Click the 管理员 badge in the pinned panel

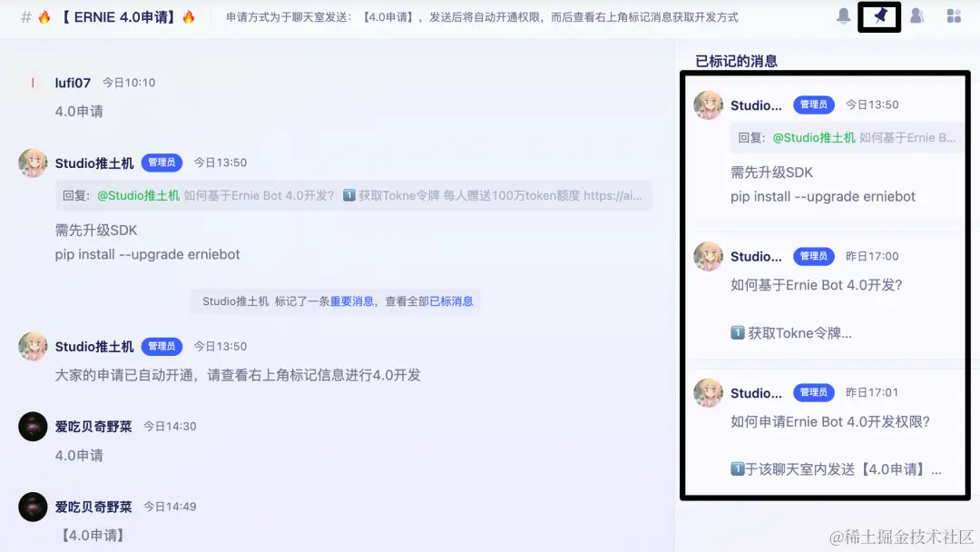tap(813, 104)
